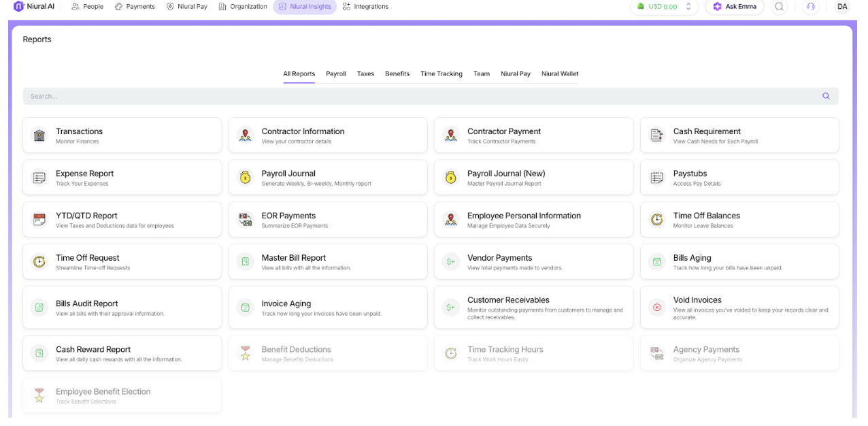Open the Integrations menu

coord(366,6)
